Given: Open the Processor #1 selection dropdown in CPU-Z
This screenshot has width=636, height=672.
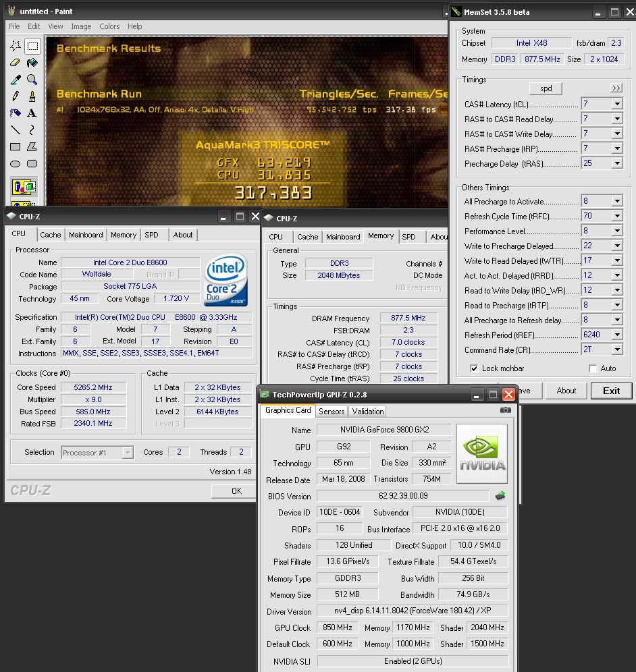Looking at the screenshot, I should click(128, 453).
